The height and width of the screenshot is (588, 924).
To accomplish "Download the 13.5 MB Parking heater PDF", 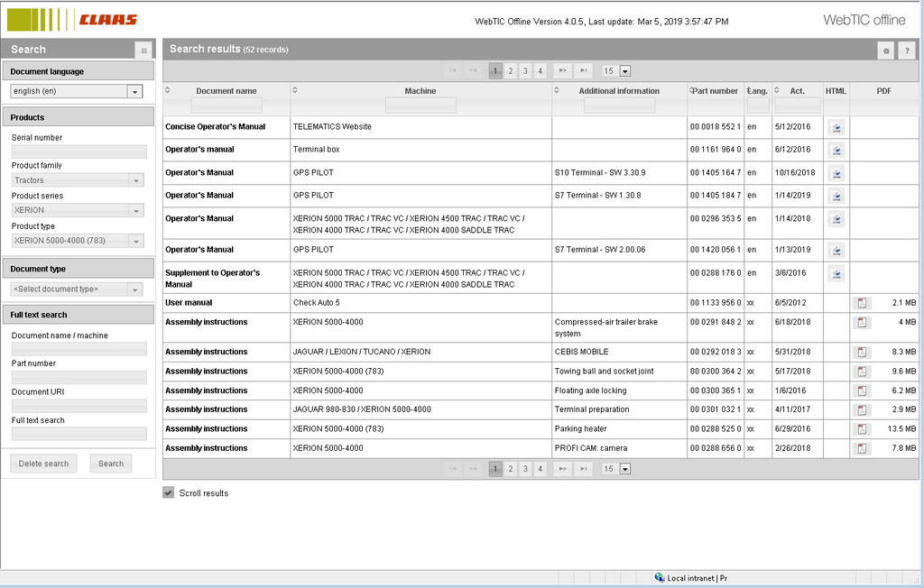I will pyautogui.click(x=862, y=428).
